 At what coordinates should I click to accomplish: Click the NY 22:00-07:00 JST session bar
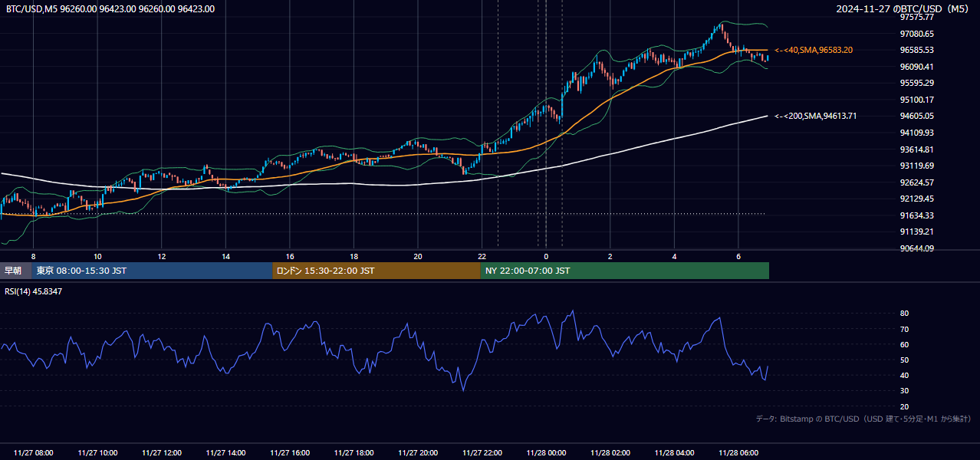625,271
